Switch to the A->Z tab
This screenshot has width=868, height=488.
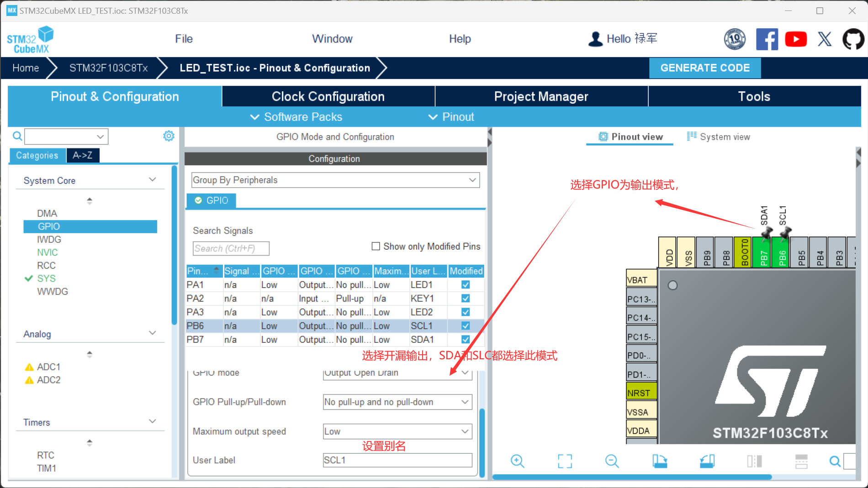coord(83,155)
